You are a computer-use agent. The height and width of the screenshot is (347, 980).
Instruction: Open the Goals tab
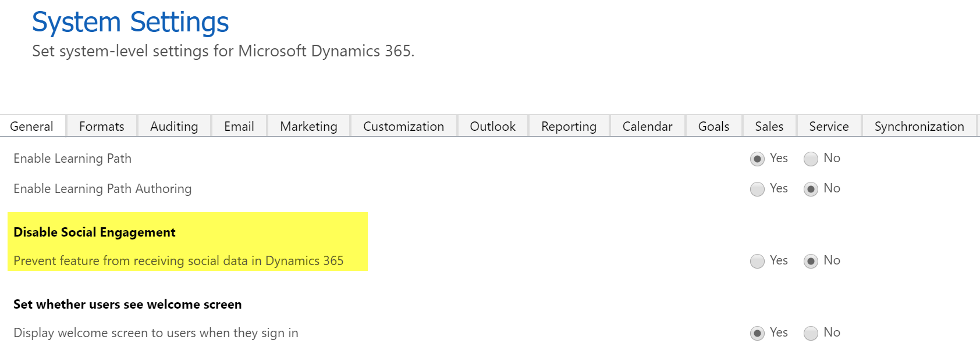pos(713,126)
